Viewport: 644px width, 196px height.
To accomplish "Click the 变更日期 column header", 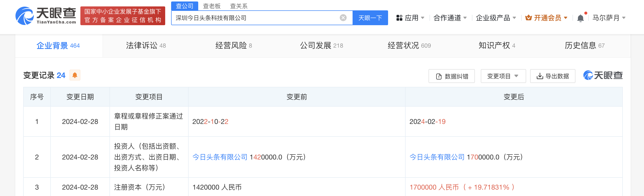I will [x=80, y=97].
